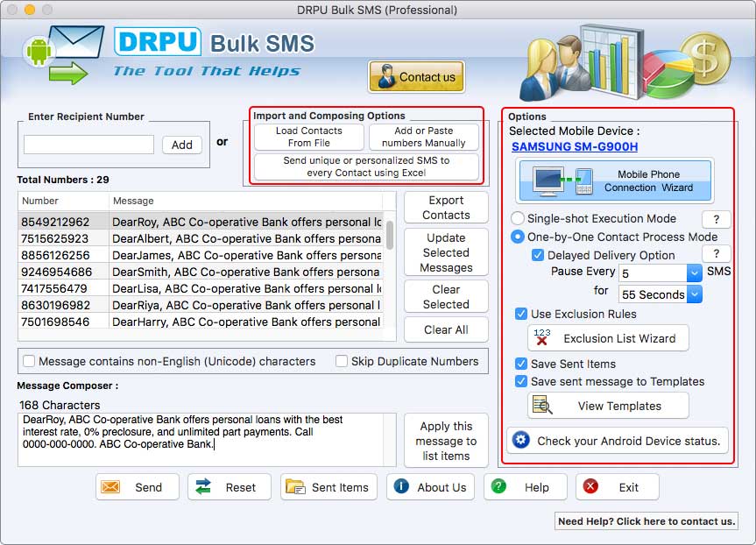Click help button beside Single-shot Execution Mode
This screenshot has height=545, width=756.
tap(716, 219)
